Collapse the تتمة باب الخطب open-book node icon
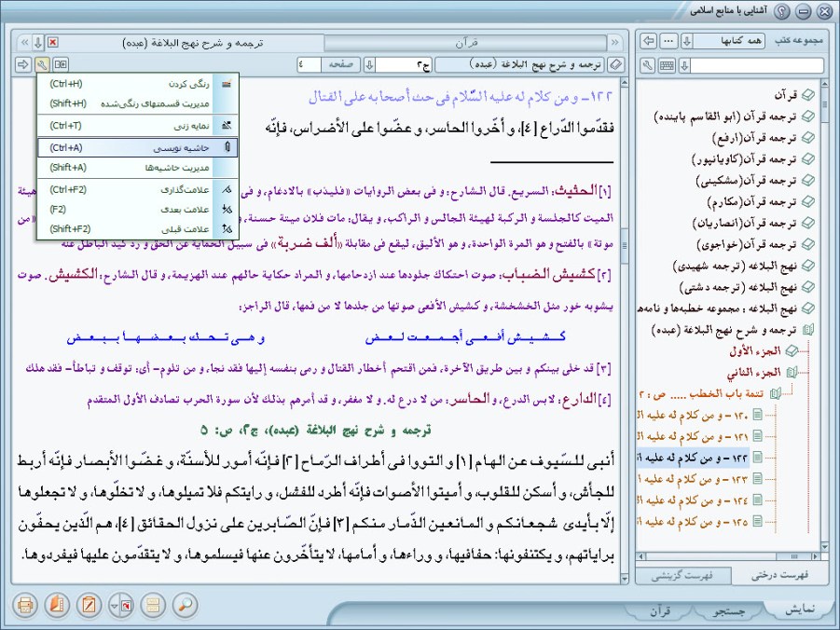The height and width of the screenshot is (630, 840). pyautogui.click(x=775, y=393)
